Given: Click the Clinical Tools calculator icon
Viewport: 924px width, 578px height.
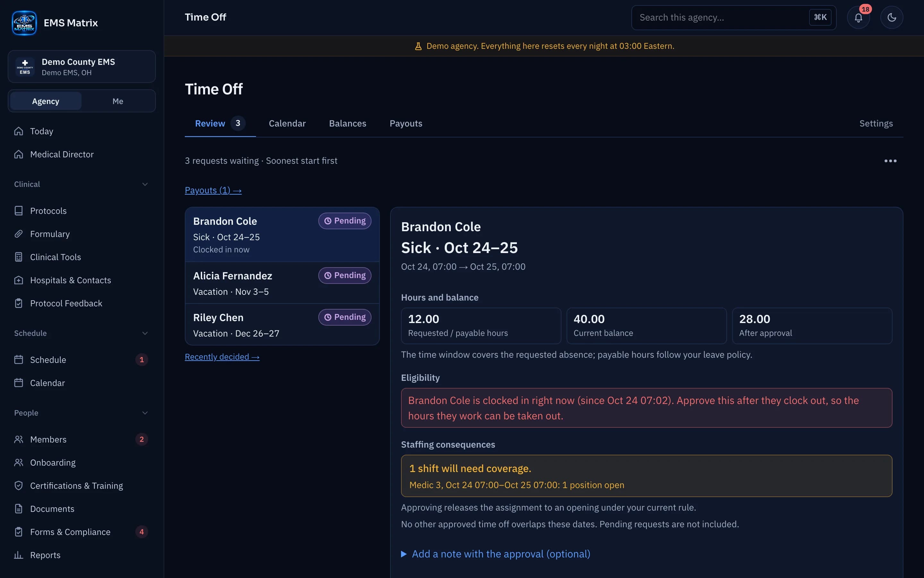Looking at the screenshot, I should (19, 257).
